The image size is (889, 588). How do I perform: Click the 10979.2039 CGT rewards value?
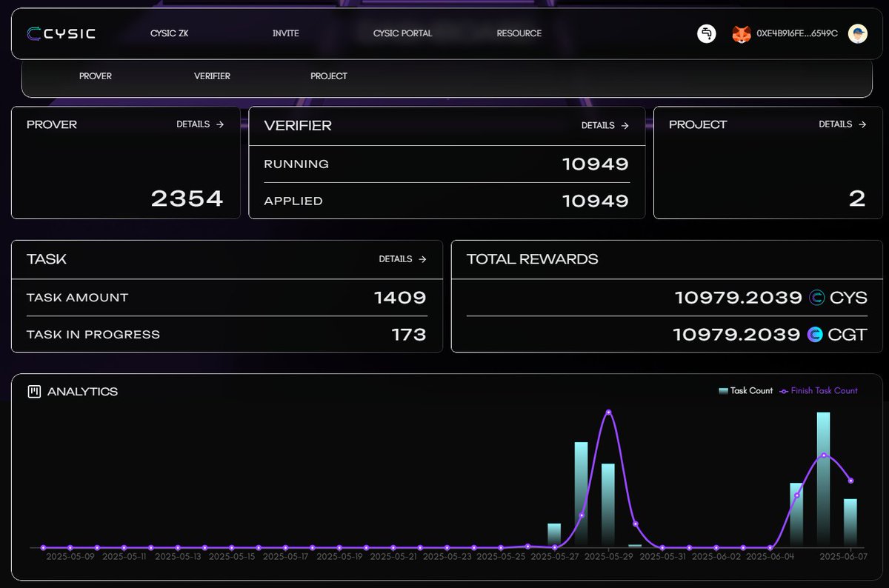[x=737, y=335]
